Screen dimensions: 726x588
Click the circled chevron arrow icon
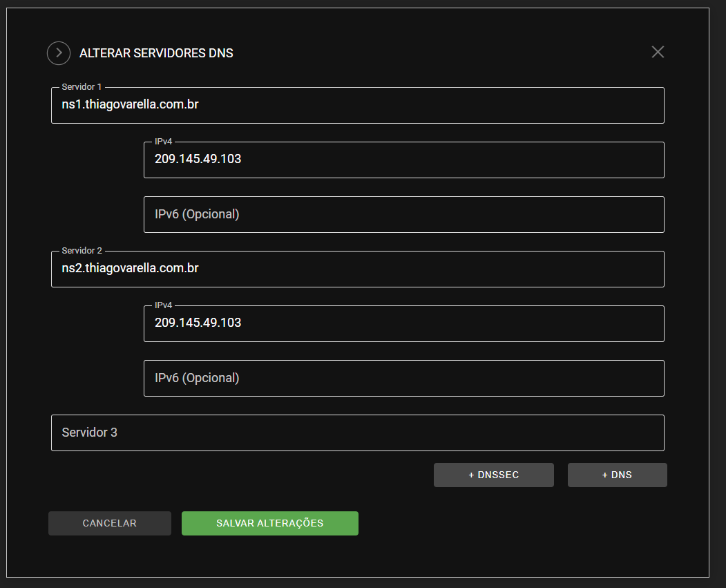click(59, 53)
